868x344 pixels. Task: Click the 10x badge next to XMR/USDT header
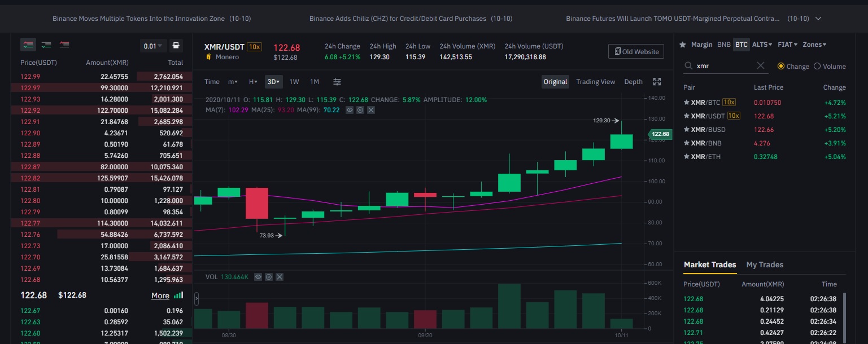[254, 46]
